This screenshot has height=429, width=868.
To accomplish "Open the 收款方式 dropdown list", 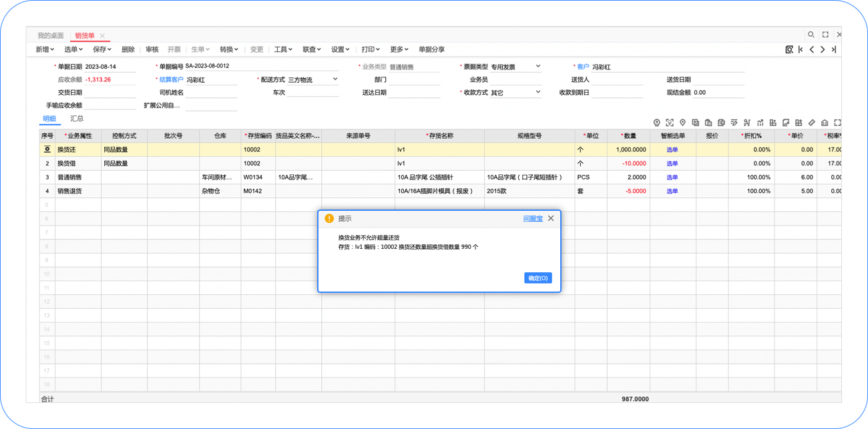I will tap(537, 92).
